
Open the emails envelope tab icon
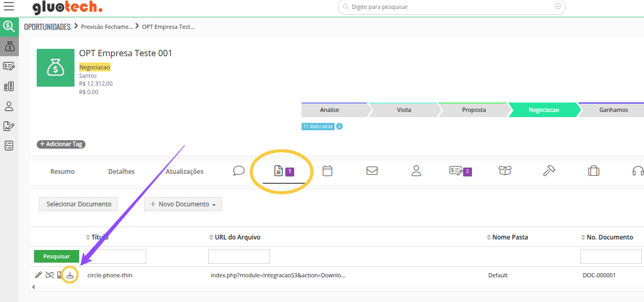coord(372,171)
